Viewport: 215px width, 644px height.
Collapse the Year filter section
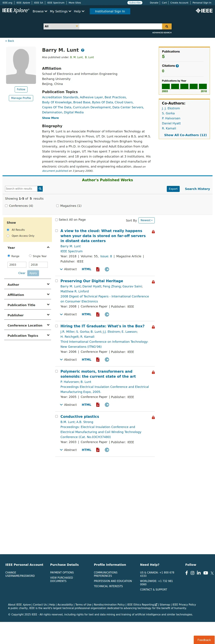tap(48, 247)
